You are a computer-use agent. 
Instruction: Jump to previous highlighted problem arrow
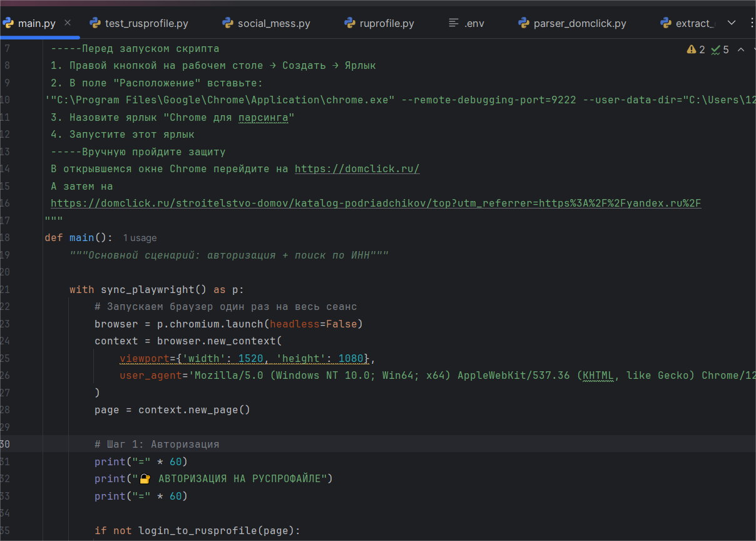[741, 49]
